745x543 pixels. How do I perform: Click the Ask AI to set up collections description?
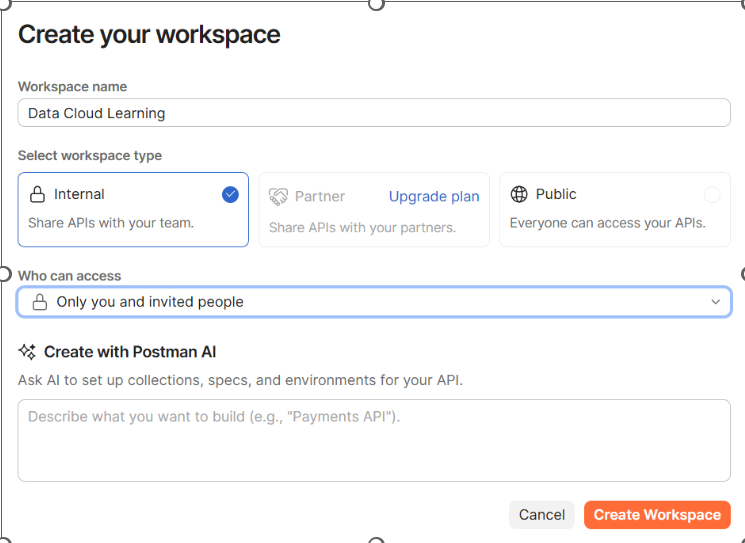coord(240,380)
